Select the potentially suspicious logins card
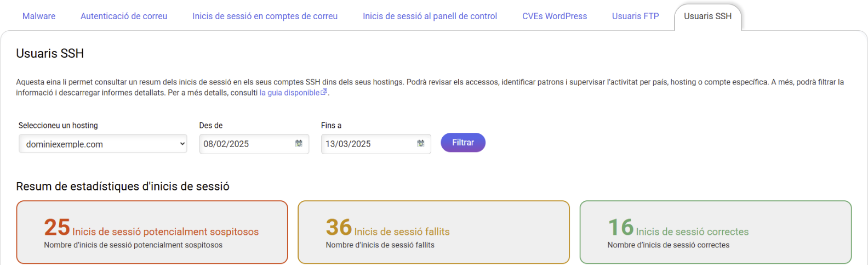Screen dimensions: 868x265 tap(152, 232)
